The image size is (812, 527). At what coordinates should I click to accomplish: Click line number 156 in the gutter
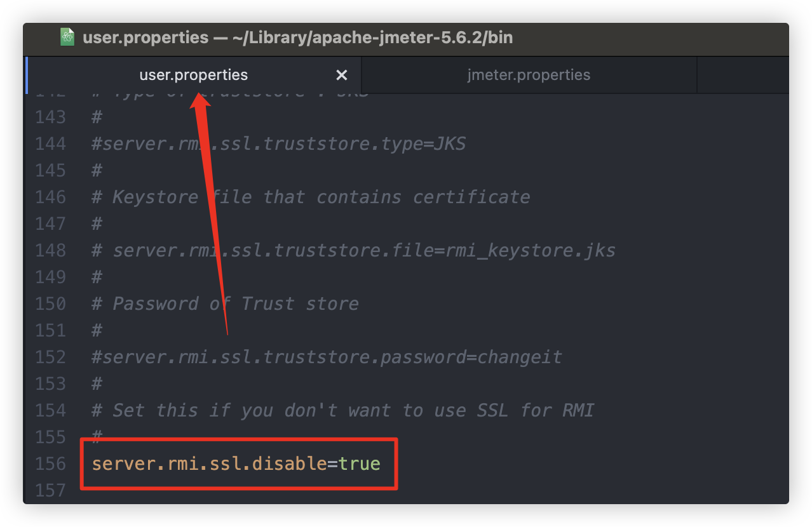click(x=51, y=464)
